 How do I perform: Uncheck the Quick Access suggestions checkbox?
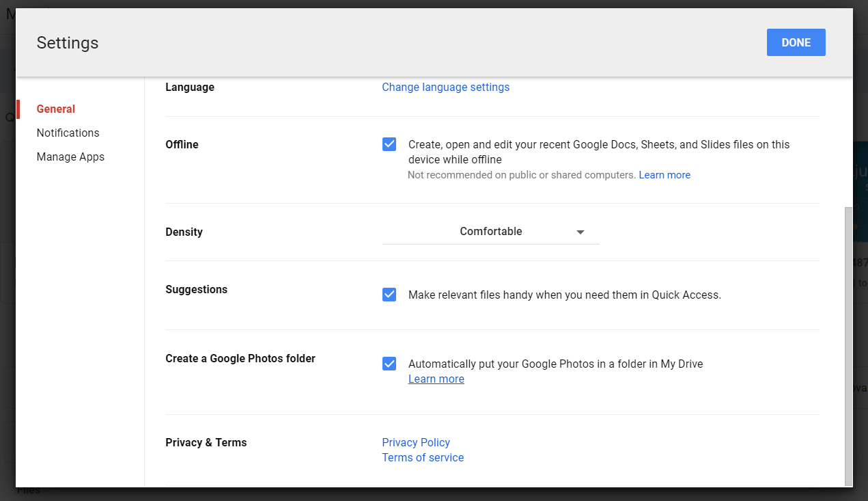click(x=389, y=295)
